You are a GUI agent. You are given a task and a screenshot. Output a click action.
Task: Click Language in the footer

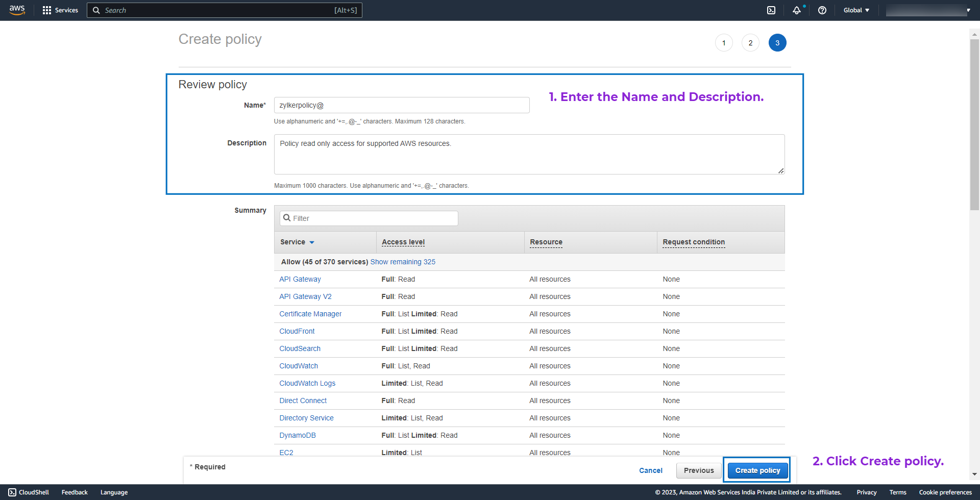[x=114, y=492]
